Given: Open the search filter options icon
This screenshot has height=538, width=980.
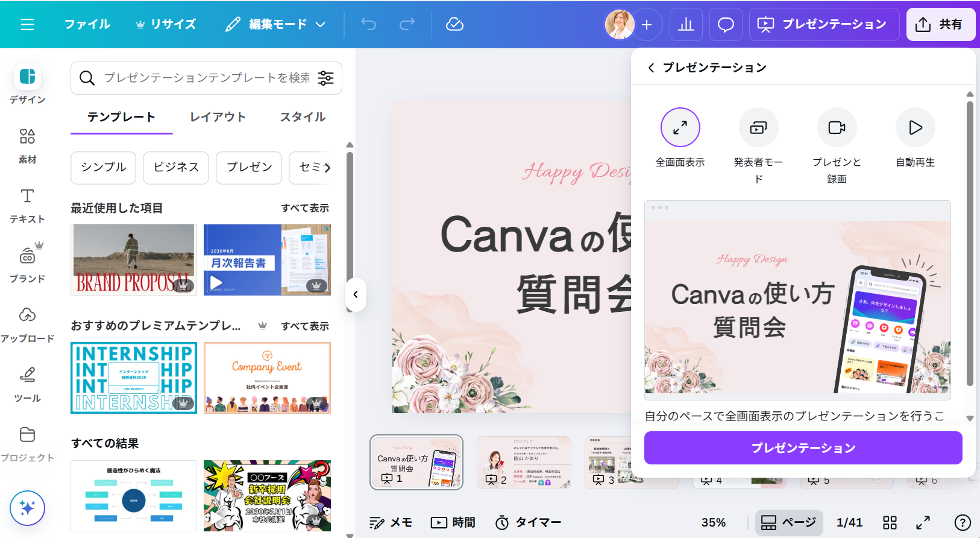Looking at the screenshot, I should (x=326, y=78).
